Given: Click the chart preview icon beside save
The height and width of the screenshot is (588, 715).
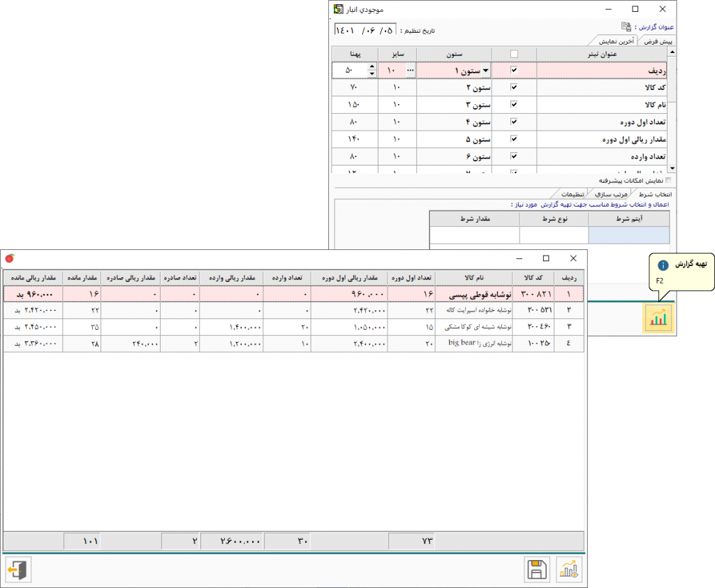Looking at the screenshot, I should click(569, 570).
